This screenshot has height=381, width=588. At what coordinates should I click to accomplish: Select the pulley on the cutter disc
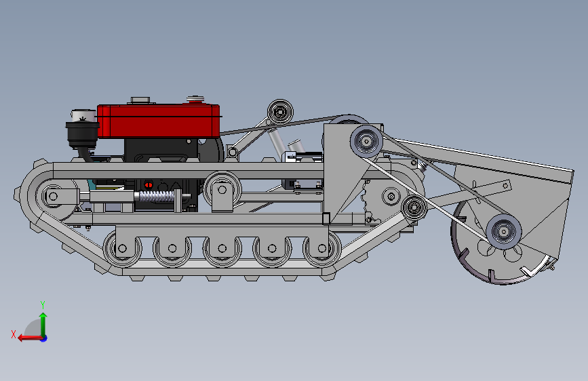(504, 232)
